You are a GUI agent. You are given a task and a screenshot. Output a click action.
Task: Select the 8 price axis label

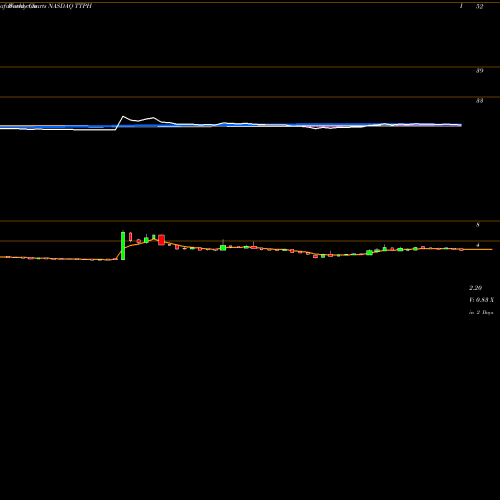(x=478, y=225)
